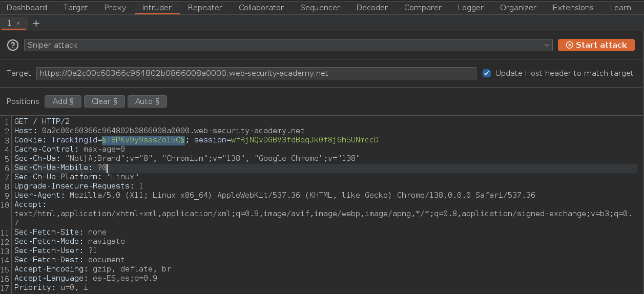Click the Start attack button
This screenshot has height=294, width=644.
596,45
